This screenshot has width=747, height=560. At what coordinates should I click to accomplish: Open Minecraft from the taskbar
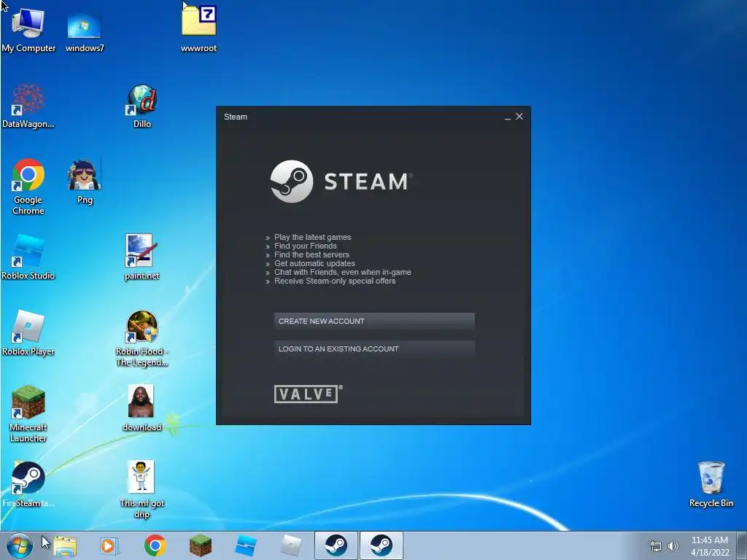(200, 545)
